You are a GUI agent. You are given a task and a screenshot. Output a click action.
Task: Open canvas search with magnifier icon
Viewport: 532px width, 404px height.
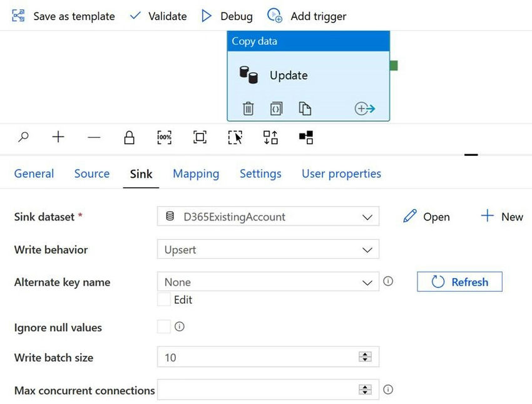(23, 137)
